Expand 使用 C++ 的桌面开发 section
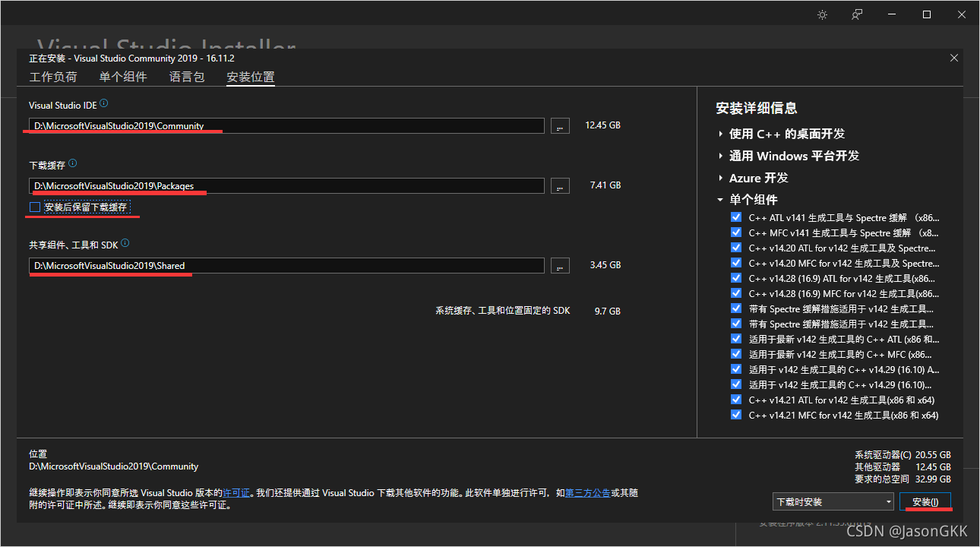 (x=720, y=134)
